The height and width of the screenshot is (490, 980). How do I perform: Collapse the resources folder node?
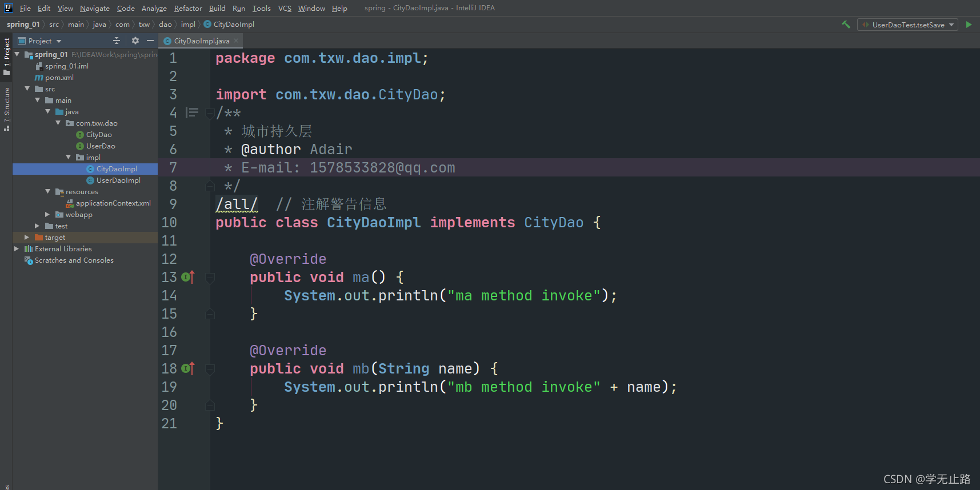pos(48,191)
